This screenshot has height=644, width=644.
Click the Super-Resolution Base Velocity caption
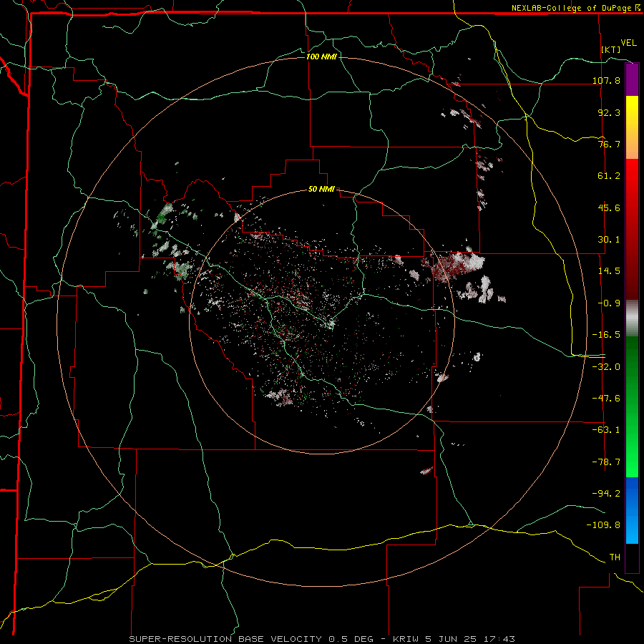[x=322, y=639]
